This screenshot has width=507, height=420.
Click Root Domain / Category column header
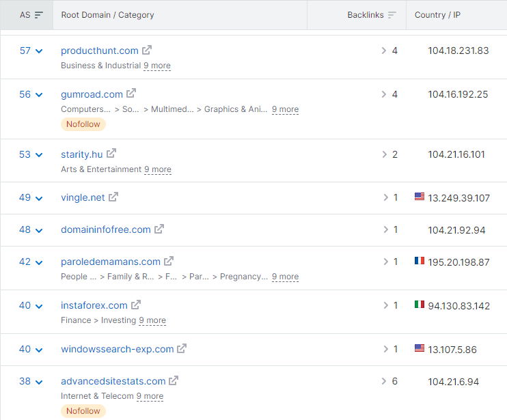click(x=107, y=15)
